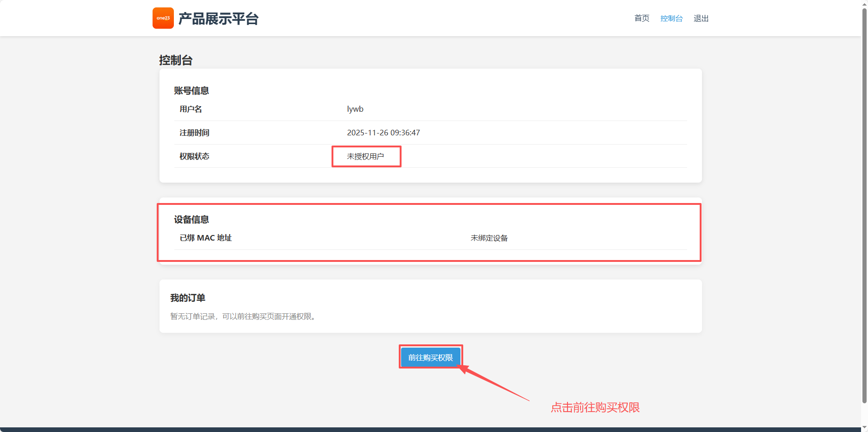This screenshot has width=868, height=432.
Task: Switch to the 控制台 navigation item
Action: [671, 19]
